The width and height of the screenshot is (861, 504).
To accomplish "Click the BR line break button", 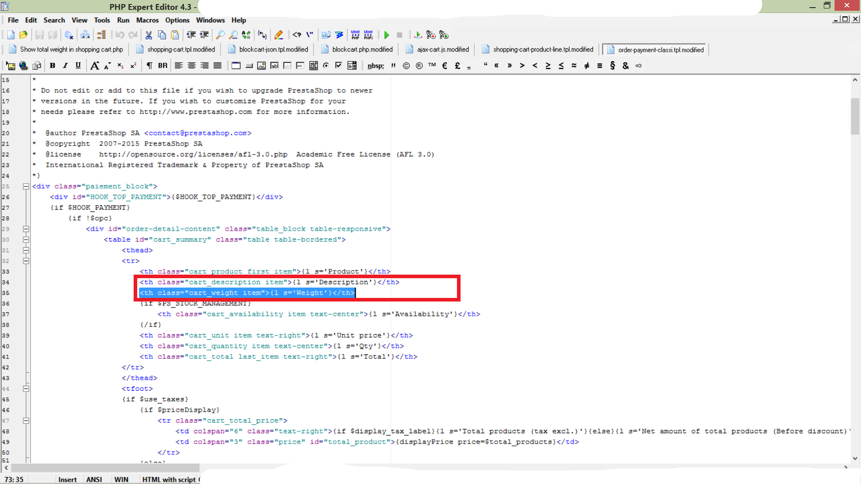I will click(162, 66).
